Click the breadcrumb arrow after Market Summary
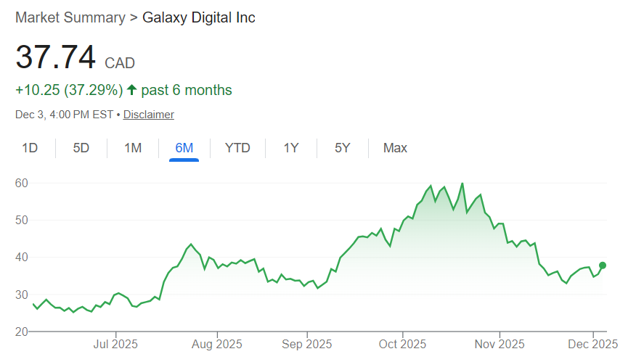 [134, 17]
